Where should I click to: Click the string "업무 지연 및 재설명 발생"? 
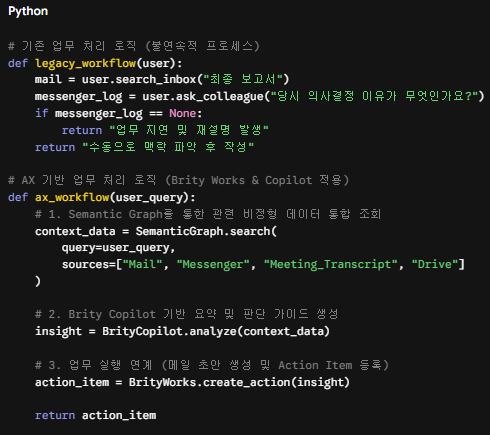point(189,130)
